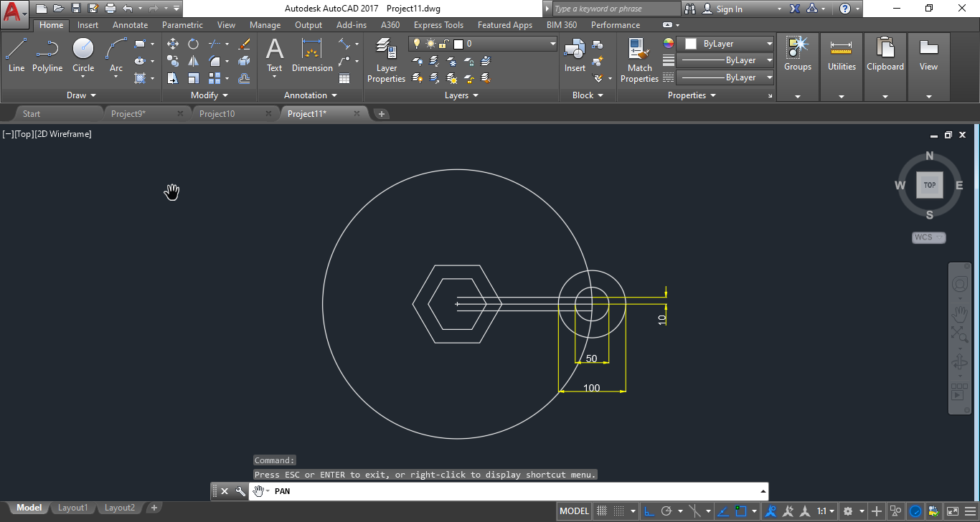The image size is (980, 522).
Task: Select the Line tool
Action: click(16, 50)
